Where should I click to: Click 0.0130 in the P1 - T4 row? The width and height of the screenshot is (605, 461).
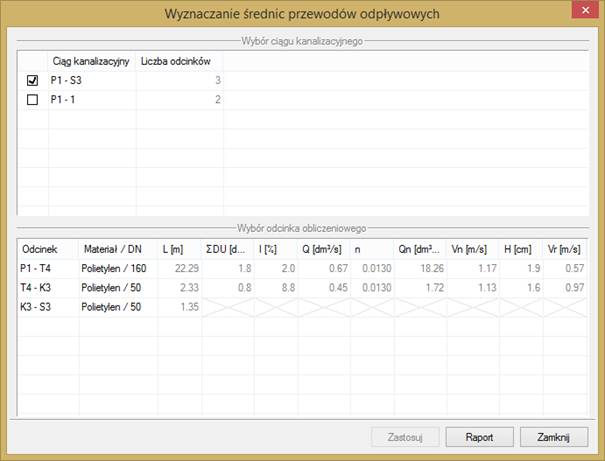[372, 268]
